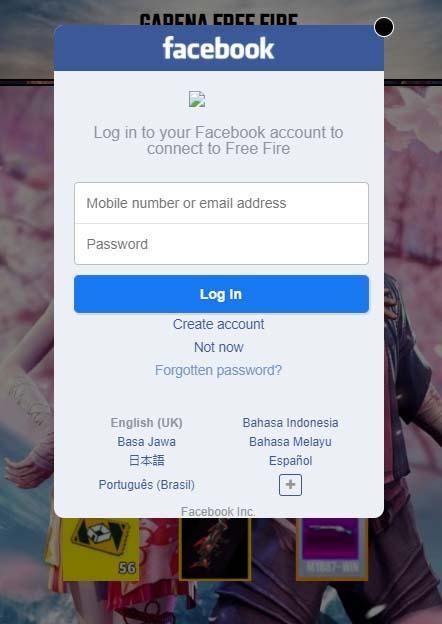
Task: Select English (UK) language
Action: pyautogui.click(x=146, y=423)
